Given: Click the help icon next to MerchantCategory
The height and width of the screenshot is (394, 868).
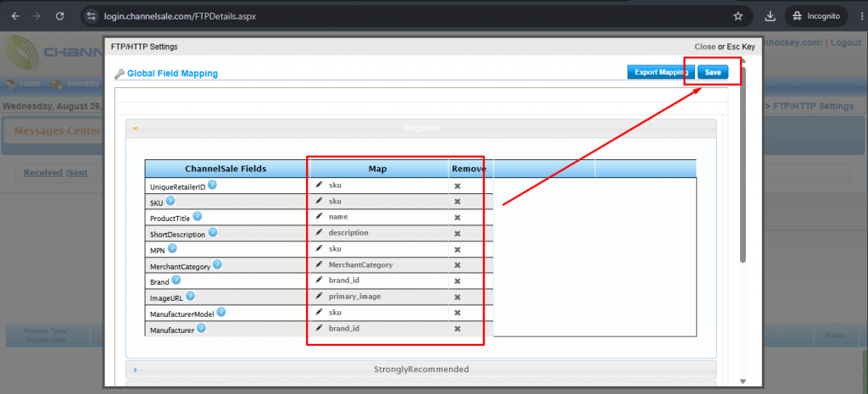Looking at the screenshot, I should coord(218,264).
